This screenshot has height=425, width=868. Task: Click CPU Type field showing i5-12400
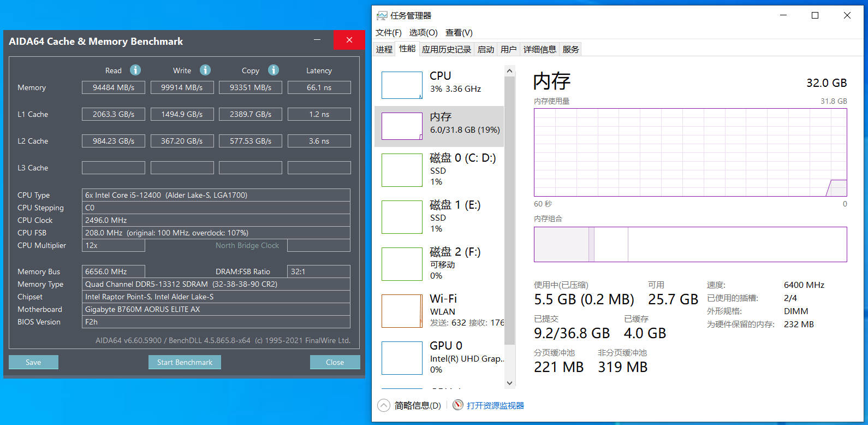click(x=216, y=195)
